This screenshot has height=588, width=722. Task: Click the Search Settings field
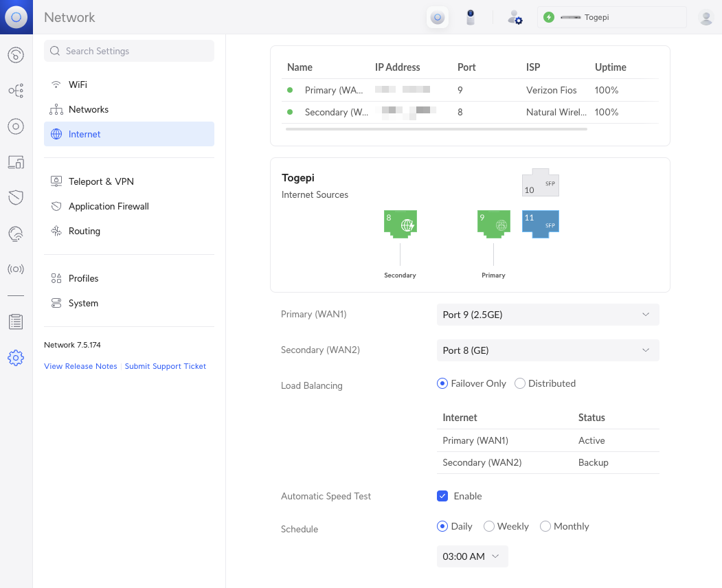(129, 51)
